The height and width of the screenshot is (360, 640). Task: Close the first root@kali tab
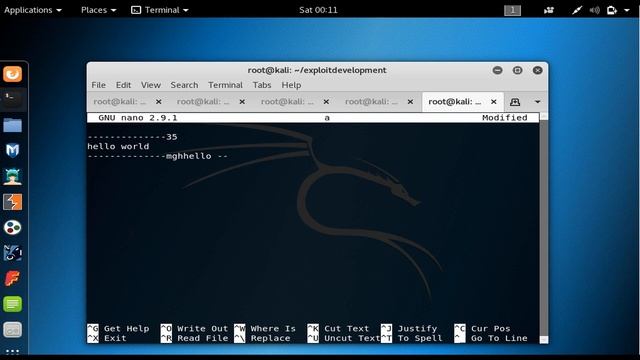[x=159, y=102]
